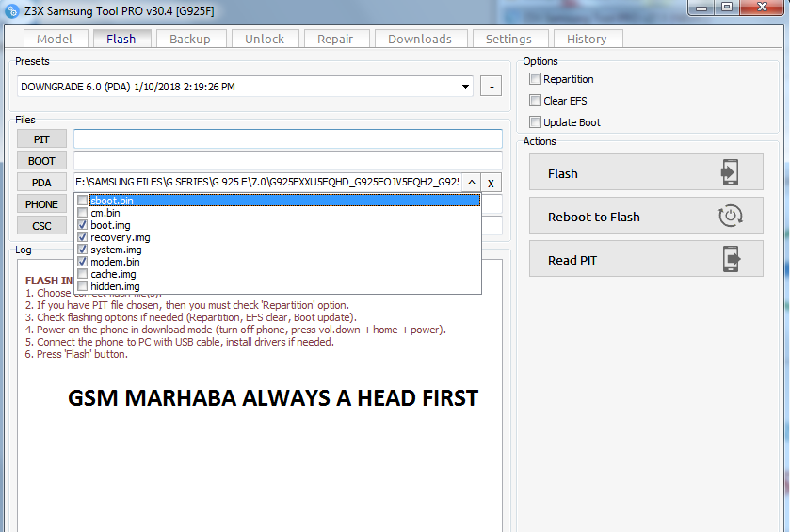Start flashing with the Flash button
The image size is (790, 532).
tap(646, 172)
